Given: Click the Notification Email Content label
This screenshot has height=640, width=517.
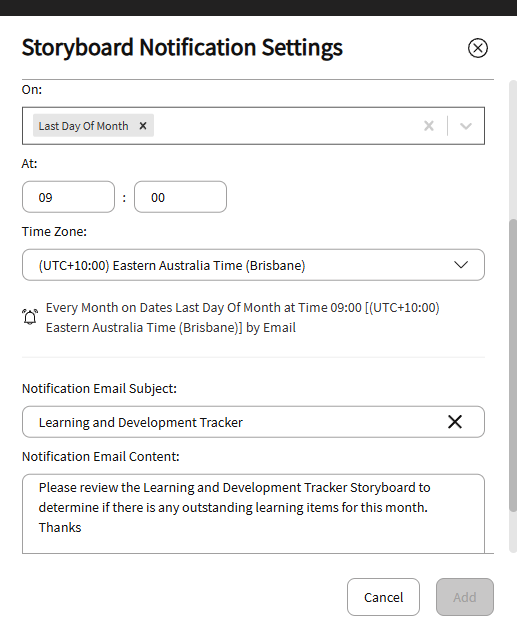Looking at the screenshot, I should pyautogui.click(x=100, y=456).
